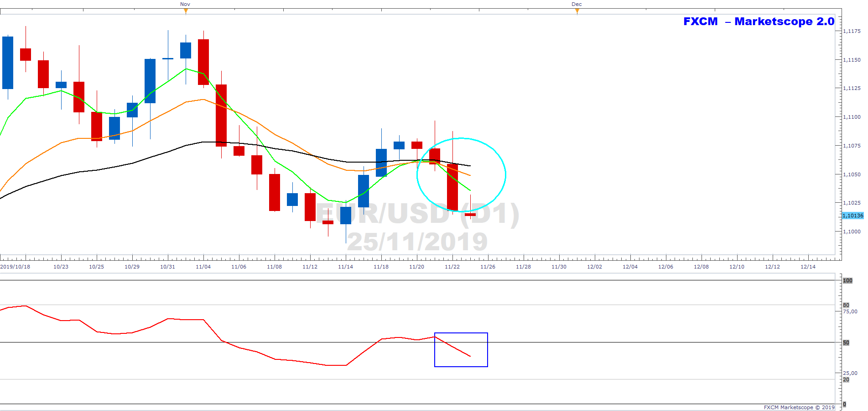Screen dimensions: 868x411
Task: Click the 1,1150 price axis label
Action: pyautogui.click(x=852, y=60)
